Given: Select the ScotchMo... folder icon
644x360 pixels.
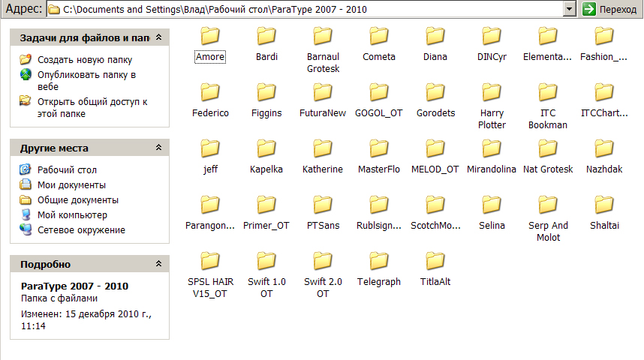Looking at the screenshot, I should tap(435, 205).
